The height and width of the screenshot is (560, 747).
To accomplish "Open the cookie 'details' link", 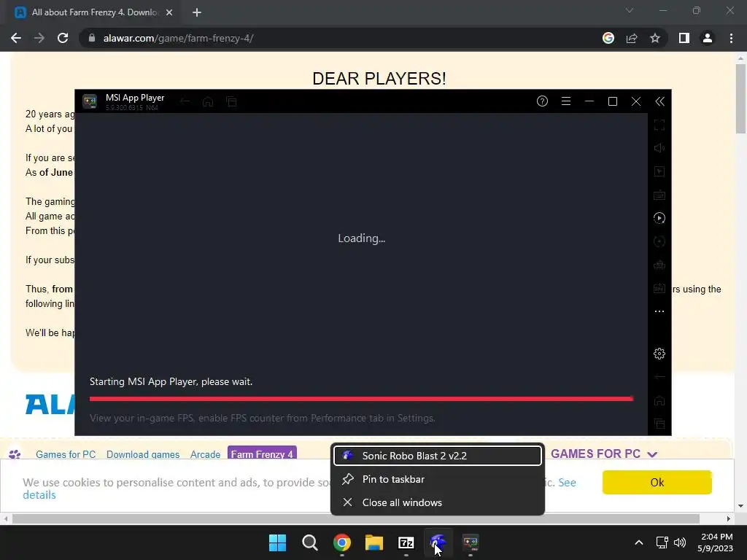I will point(39,495).
